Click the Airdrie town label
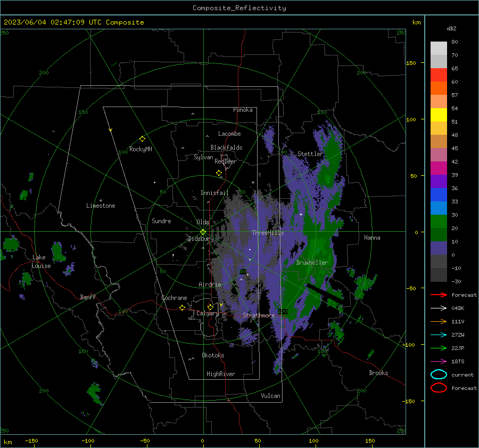Screen dimensions: 479x448 pos(210,284)
